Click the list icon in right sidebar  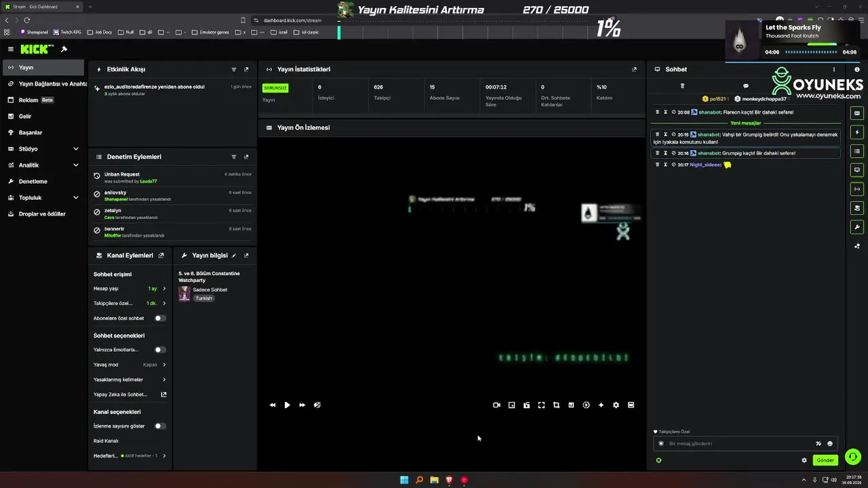pos(857,151)
